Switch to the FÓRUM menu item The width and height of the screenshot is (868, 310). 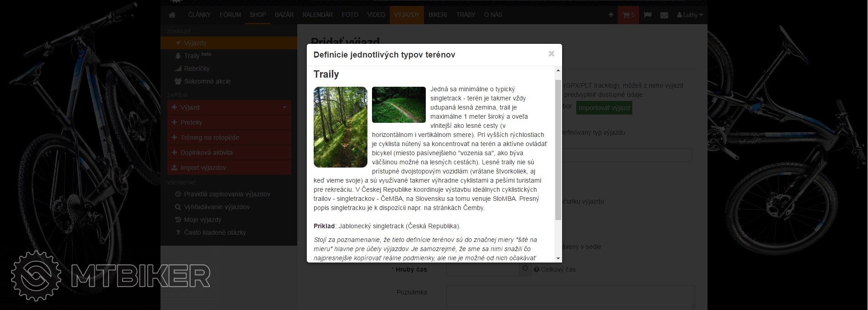pyautogui.click(x=230, y=15)
